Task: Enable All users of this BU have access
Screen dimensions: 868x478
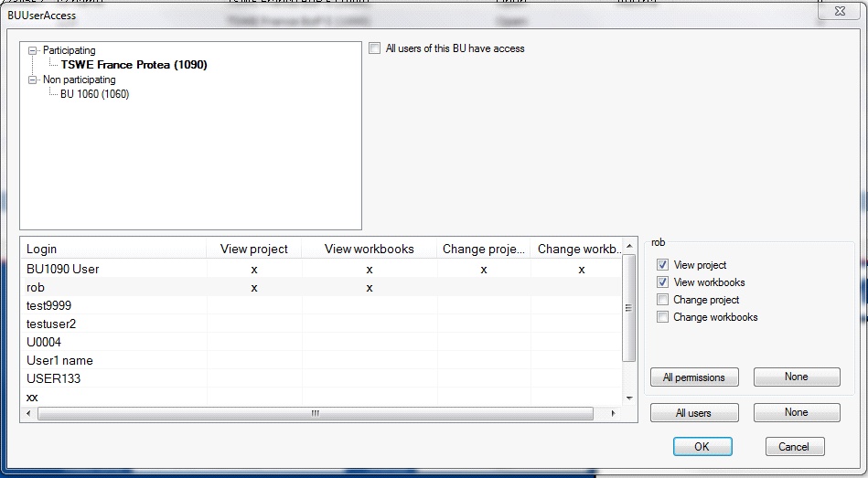Action: pyautogui.click(x=375, y=48)
